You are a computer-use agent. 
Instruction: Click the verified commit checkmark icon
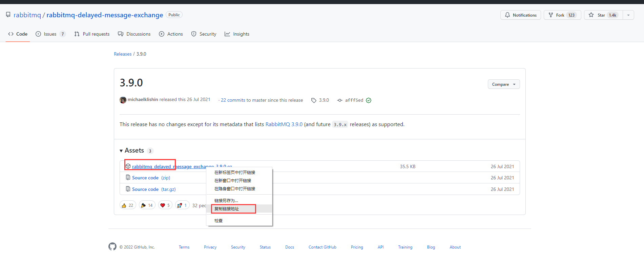click(369, 100)
